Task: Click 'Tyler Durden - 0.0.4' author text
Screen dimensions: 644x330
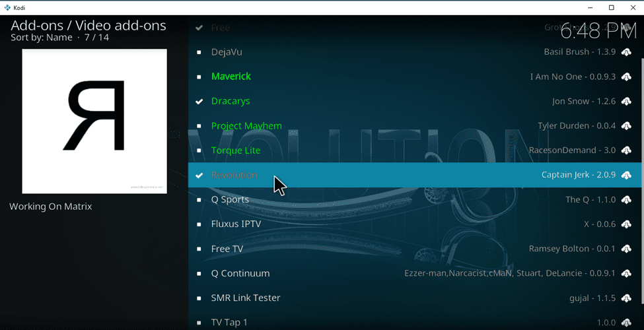Action: tap(577, 126)
